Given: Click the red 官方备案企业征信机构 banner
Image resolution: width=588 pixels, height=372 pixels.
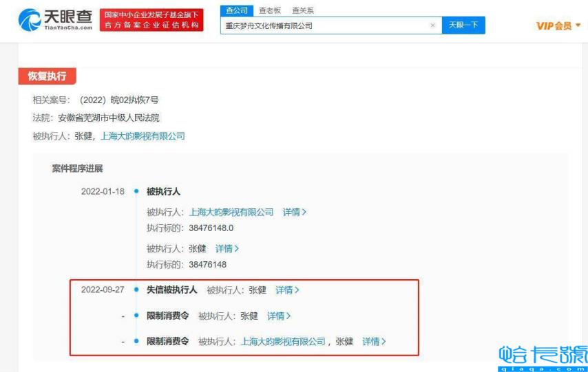Looking at the screenshot, I should [151, 20].
